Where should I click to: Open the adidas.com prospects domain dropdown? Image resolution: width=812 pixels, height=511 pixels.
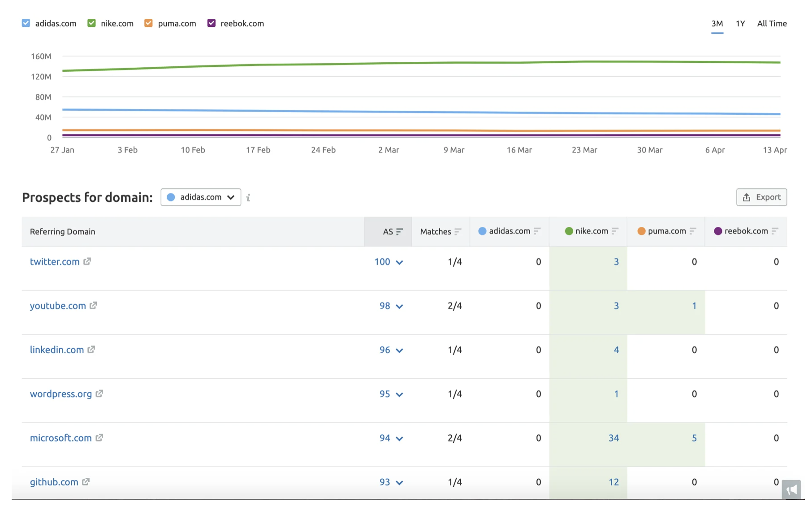201,197
